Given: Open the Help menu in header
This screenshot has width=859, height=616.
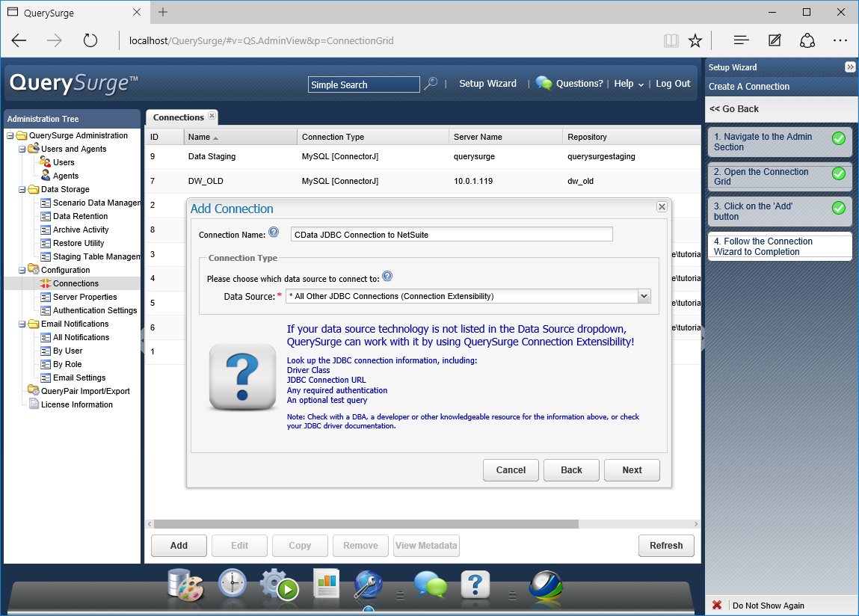Looking at the screenshot, I should 629,84.
